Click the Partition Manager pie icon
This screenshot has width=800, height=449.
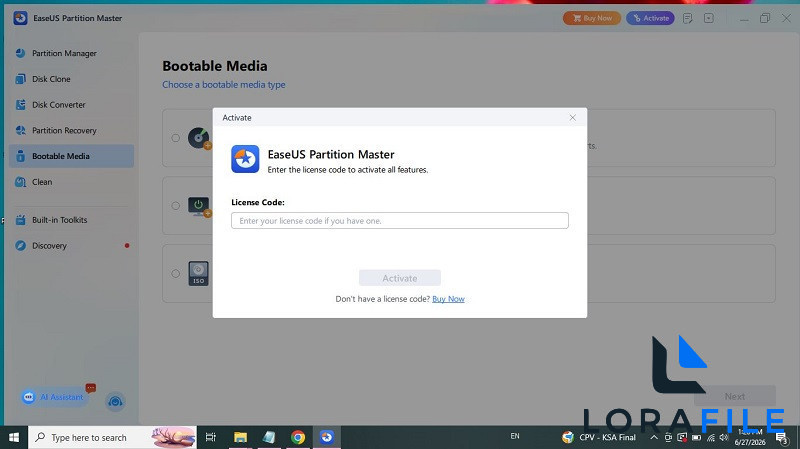tap(20, 53)
